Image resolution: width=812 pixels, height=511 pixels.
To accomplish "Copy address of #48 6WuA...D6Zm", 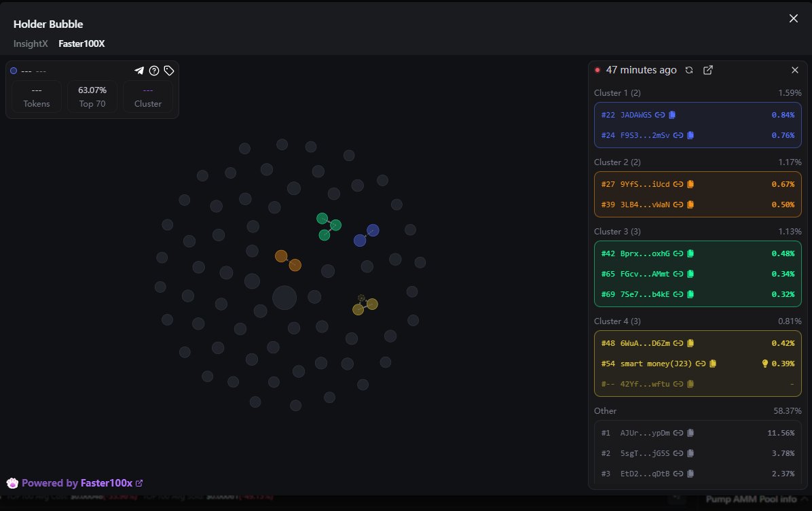I will click(x=690, y=343).
